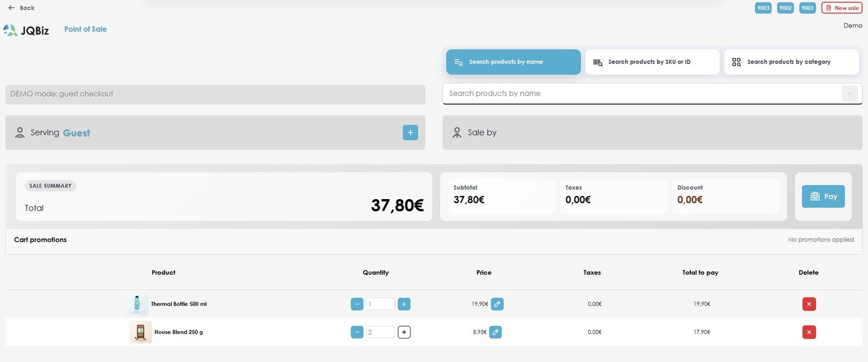This screenshot has height=362, width=868.
Task: Delete House Blend 250 g from cart
Action: coord(809,332)
